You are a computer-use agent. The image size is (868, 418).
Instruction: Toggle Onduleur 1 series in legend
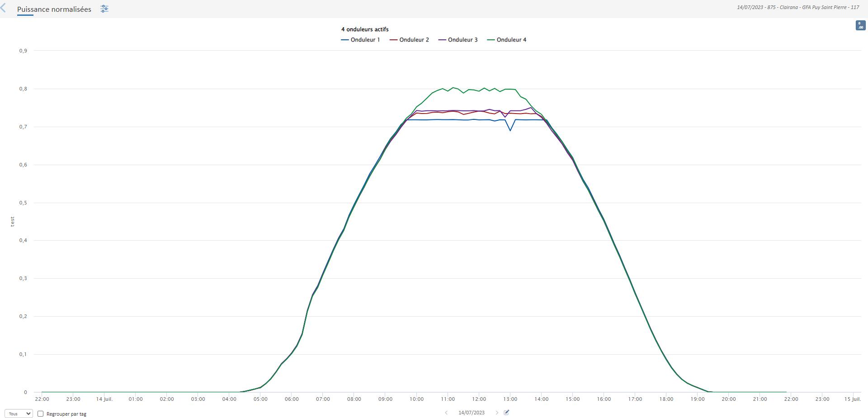pyautogui.click(x=360, y=40)
